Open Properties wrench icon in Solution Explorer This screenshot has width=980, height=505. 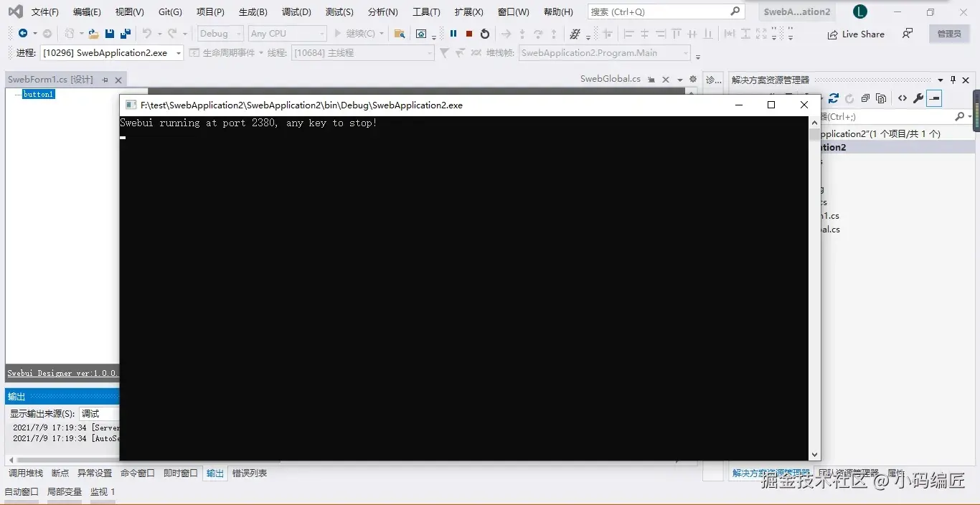(918, 98)
